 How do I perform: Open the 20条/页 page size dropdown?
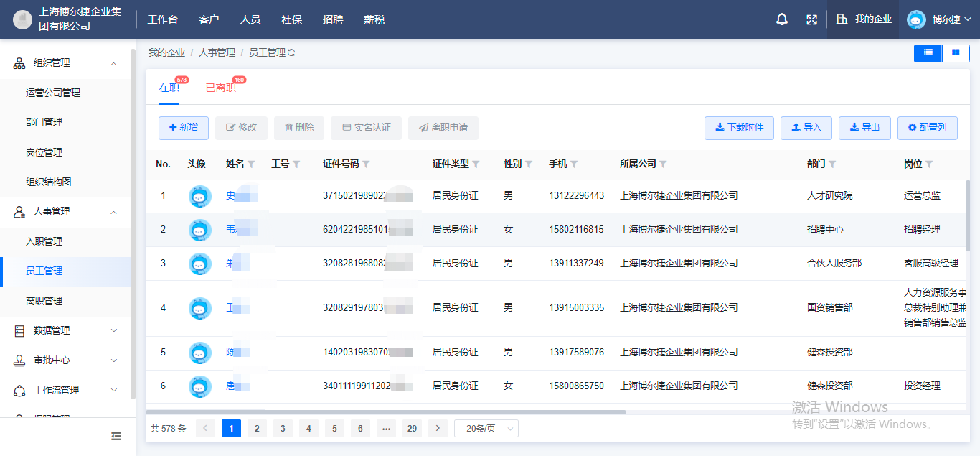[x=486, y=429]
